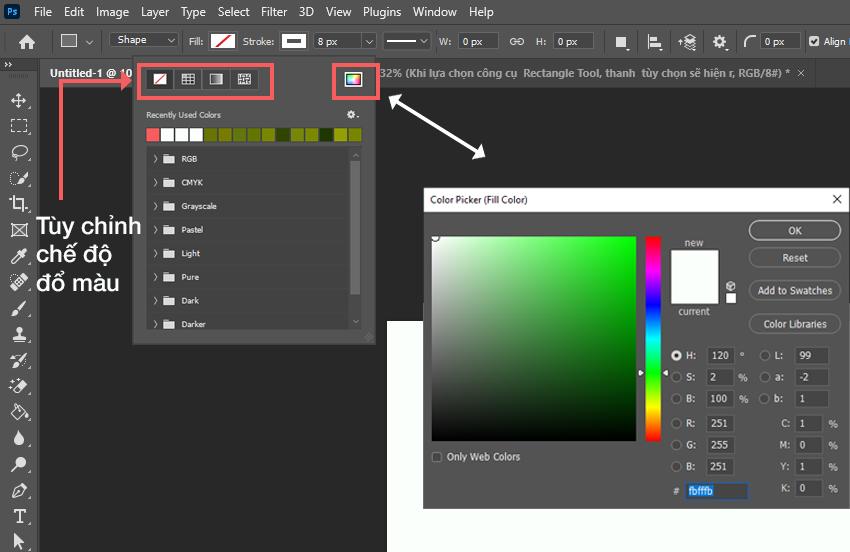Open the Shape mode dropdown
This screenshot has width=850, height=552.
[144, 40]
